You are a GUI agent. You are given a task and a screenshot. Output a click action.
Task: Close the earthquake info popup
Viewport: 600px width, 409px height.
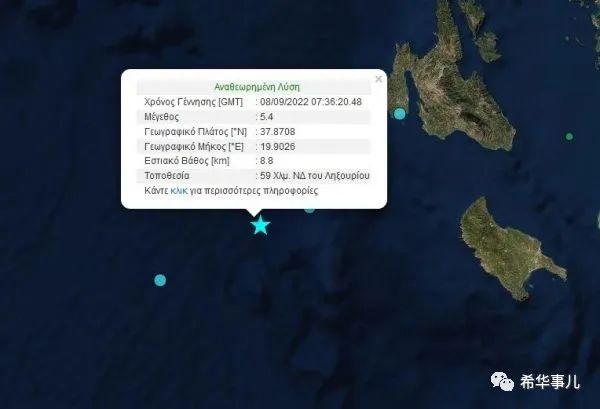point(378,79)
